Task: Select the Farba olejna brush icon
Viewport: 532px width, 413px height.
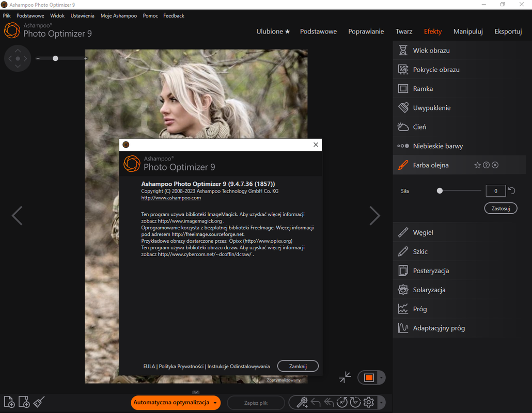Action: tap(403, 165)
